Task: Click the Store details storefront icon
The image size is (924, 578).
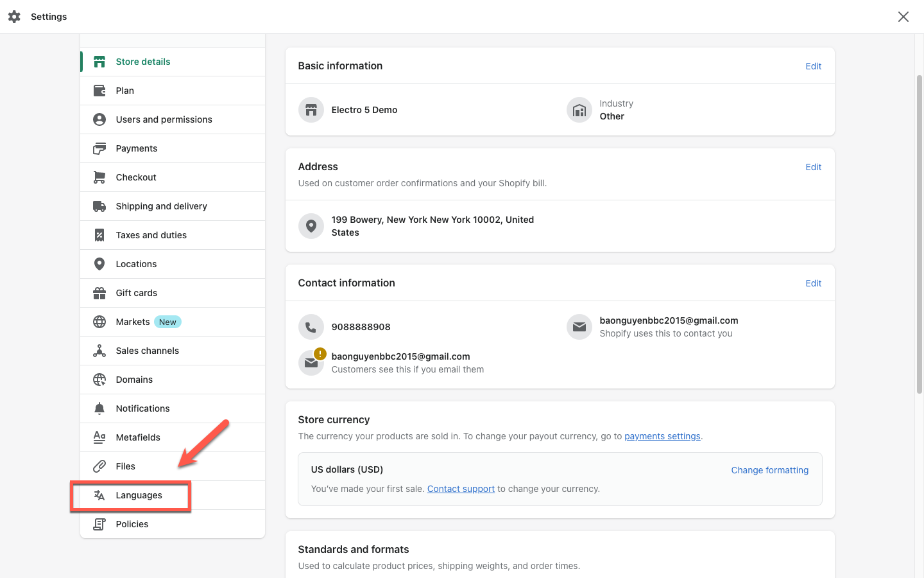Action: coord(99,62)
